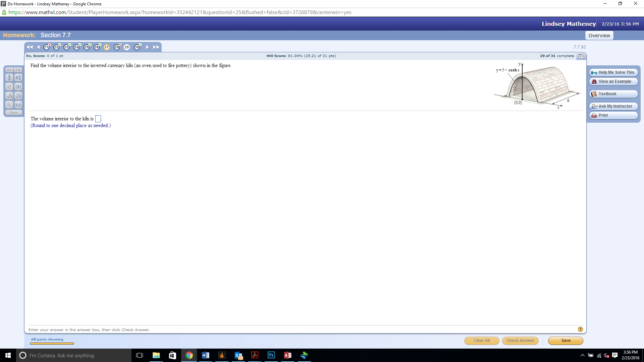
Task: Open Help Me Solve This
Action: 613,72
